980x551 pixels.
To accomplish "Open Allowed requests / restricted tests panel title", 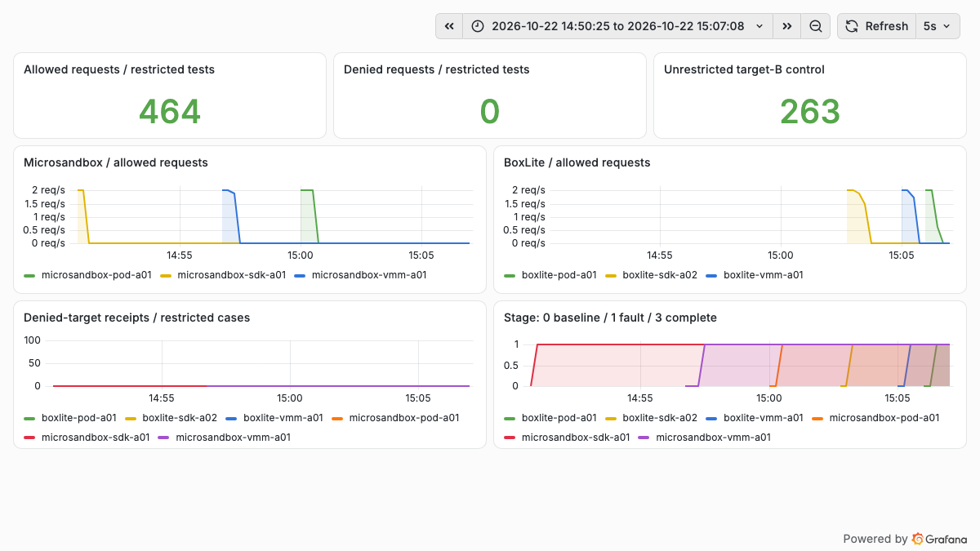I will [119, 69].
